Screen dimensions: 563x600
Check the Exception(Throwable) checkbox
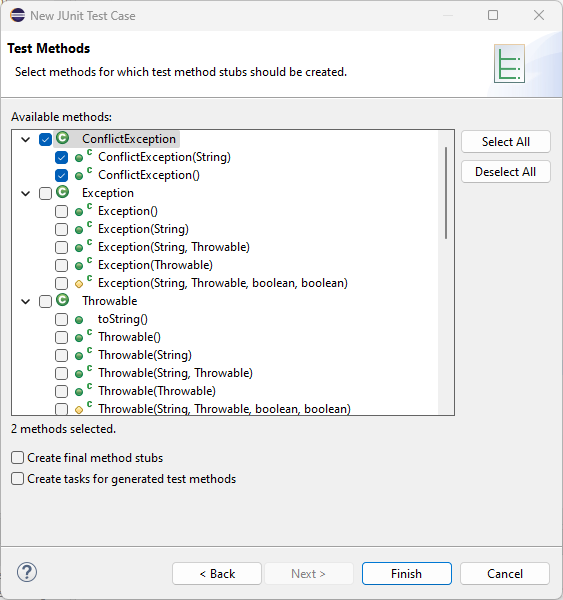61,265
